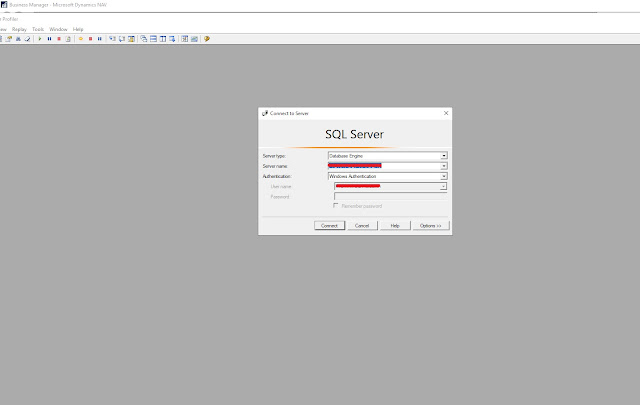Viewport: 640px width, 405px height.
Task: Click the pause icon beside the green play arrow
Action: (49, 39)
